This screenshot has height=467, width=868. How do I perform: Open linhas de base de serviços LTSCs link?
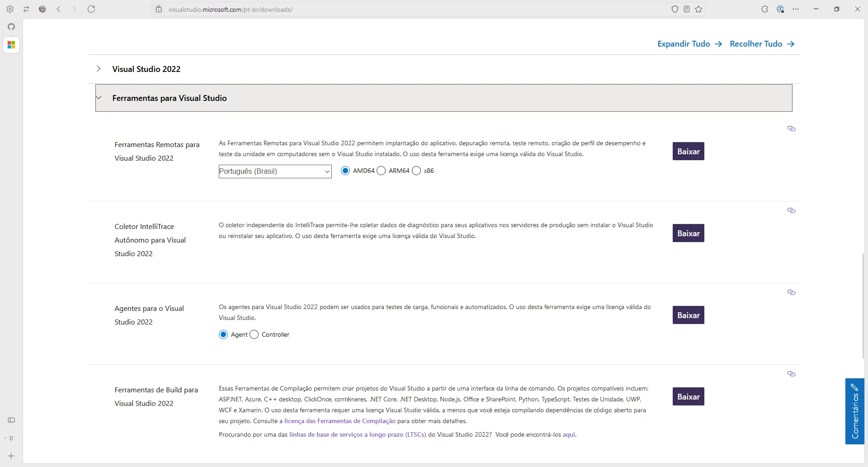click(358, 434)
